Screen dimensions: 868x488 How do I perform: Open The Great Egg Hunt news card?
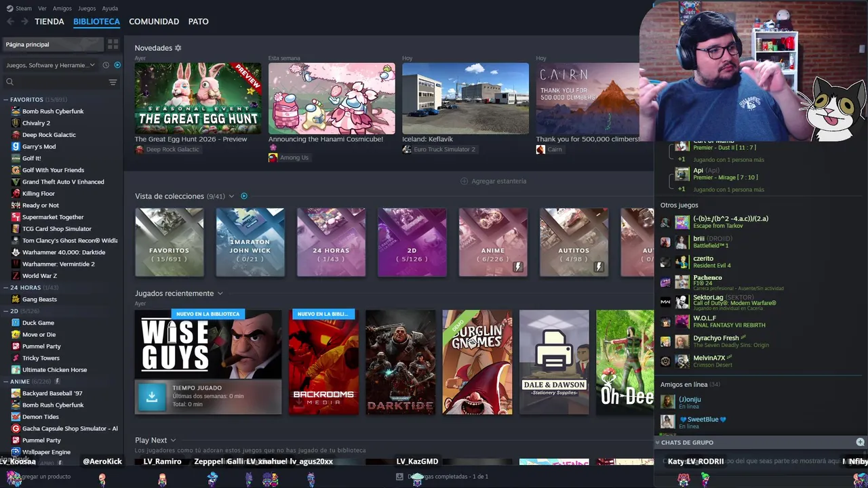pos(197,99)
